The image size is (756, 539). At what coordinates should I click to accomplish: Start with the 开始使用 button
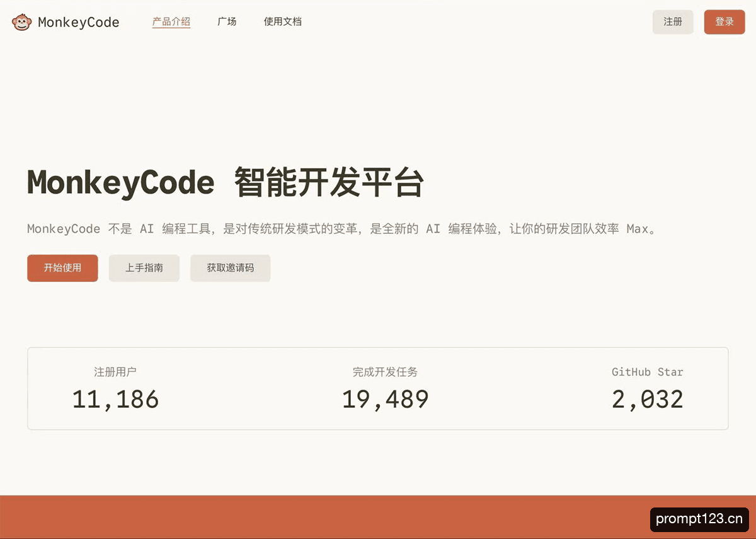pyautogui.click(x=62, y=268)
